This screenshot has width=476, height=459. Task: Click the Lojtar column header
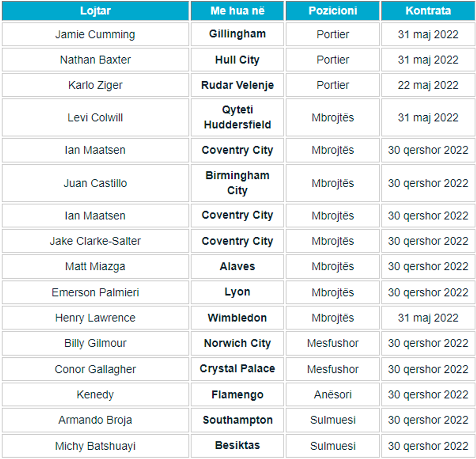pyautogui.click(x=95, y=11)
